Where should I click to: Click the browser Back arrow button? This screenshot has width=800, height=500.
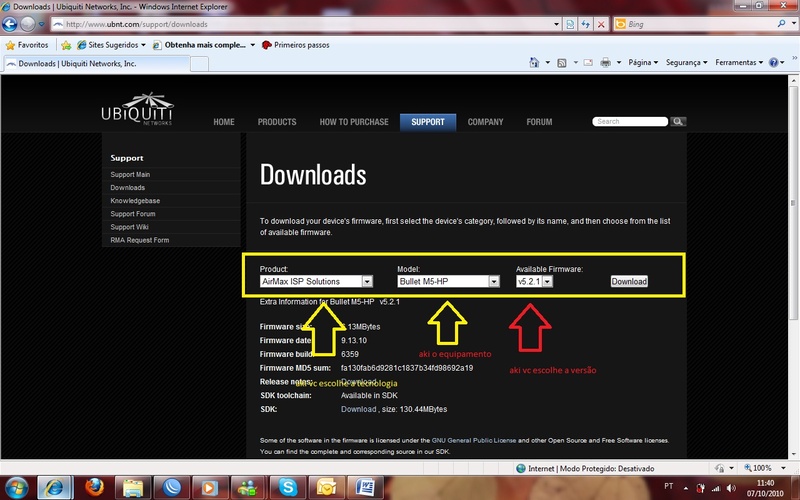(x=10, y=23)
